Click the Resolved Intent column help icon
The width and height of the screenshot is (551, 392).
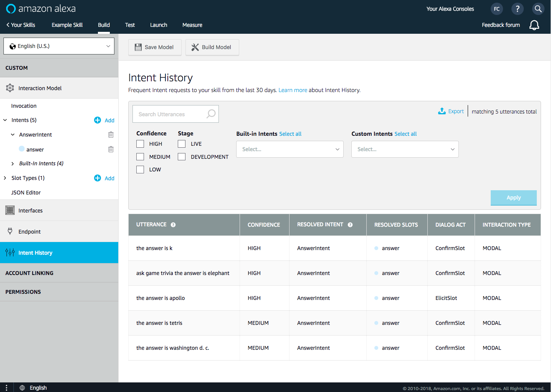click(350, 225)
